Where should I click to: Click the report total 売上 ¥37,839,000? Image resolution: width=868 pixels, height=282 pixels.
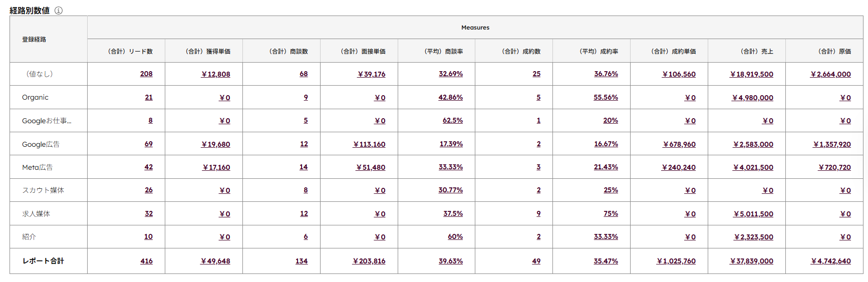[x=751, y=261]
